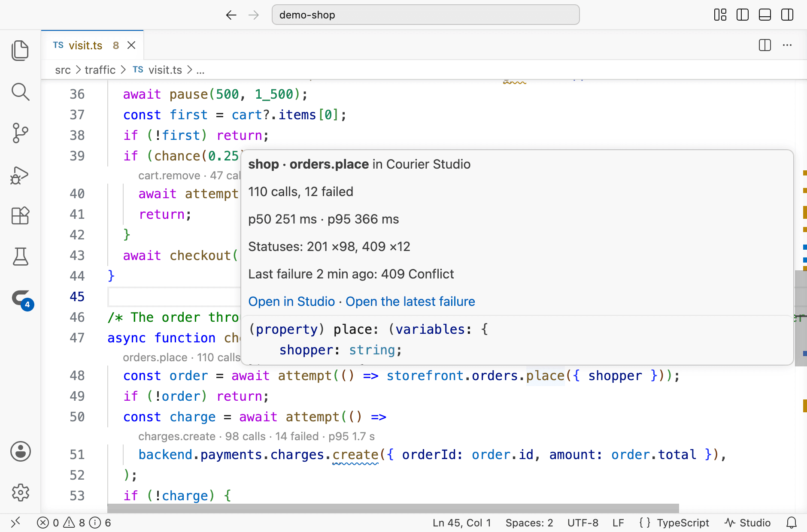This screenshot has width=807, height=532.
Task: Open in Studio link in hover
Action: pyautogui.click(x=291, y=302)
